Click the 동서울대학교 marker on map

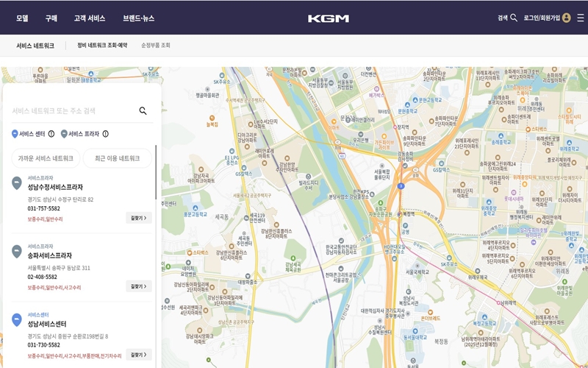tap(415, 331)
